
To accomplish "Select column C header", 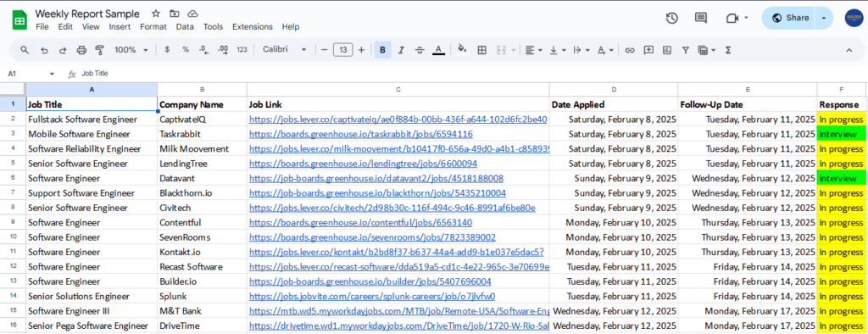I will (398, 89).
